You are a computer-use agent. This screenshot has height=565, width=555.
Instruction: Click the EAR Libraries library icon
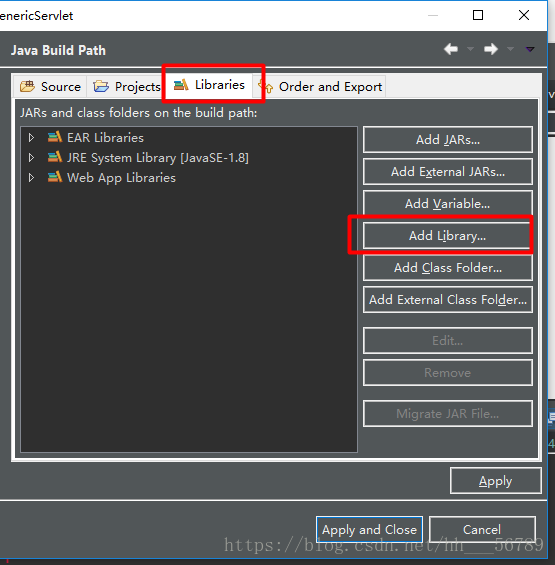coord(55,137)
